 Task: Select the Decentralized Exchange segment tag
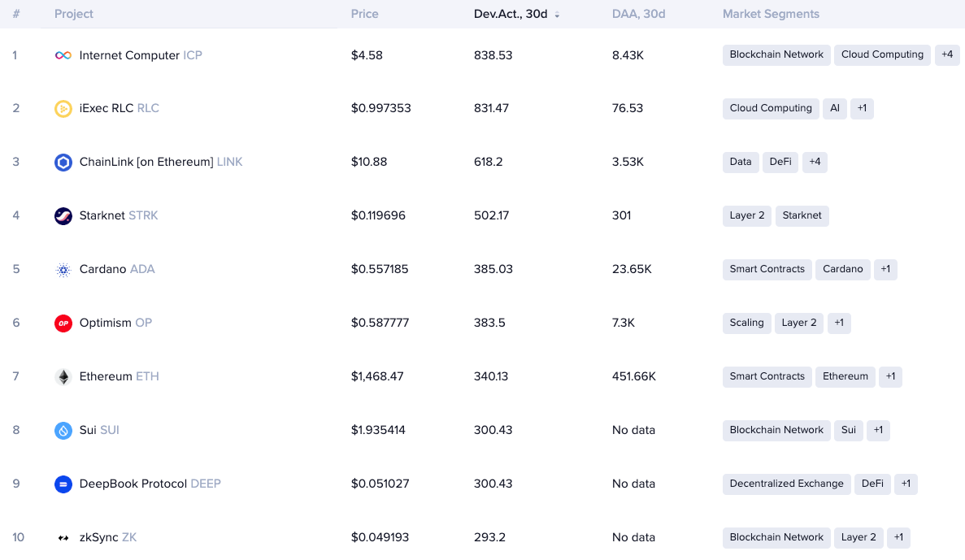(x=786, y=484)
